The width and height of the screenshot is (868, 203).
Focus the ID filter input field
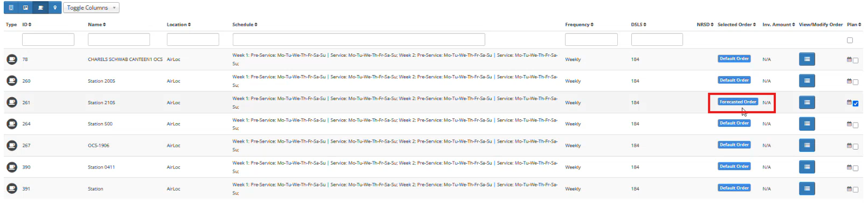click(48, 39)
